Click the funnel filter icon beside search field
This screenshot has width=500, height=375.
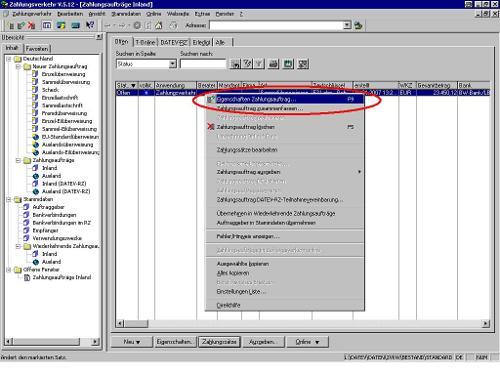point(259,64)
